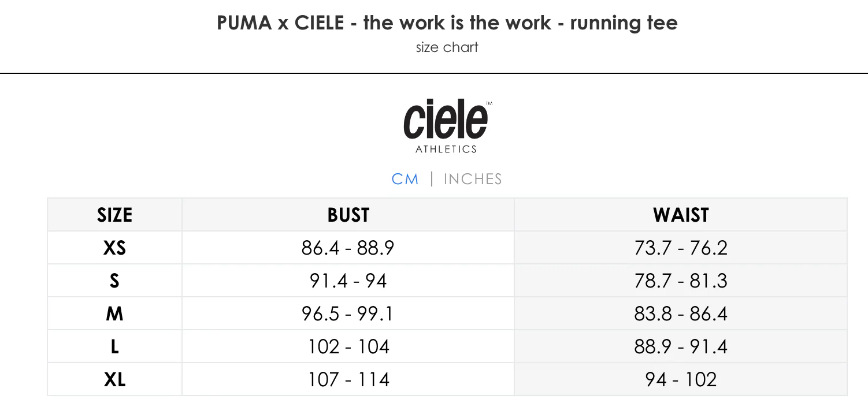Image resolution: width=868 pixels, height=418 pixels.
Task: Select the XL size row label
Action: [114, 379]
